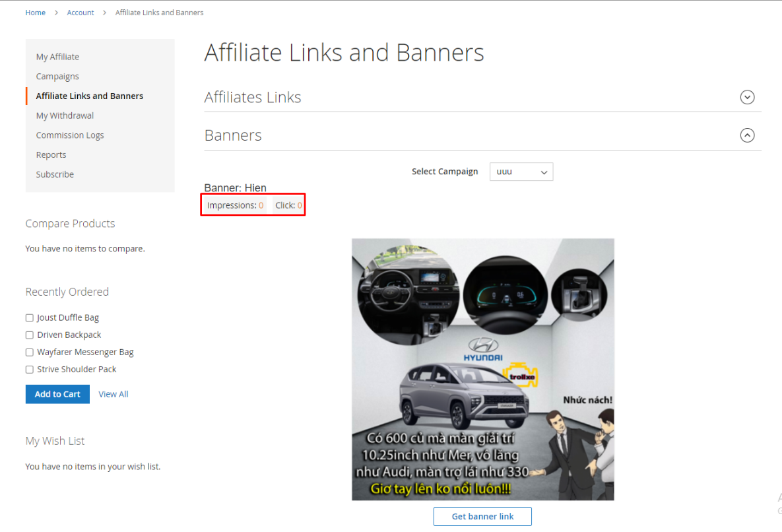Go to Campaigns in sidebar
Image resolution: width=782 pixels, height=532 pixels.
coord(57,77)
